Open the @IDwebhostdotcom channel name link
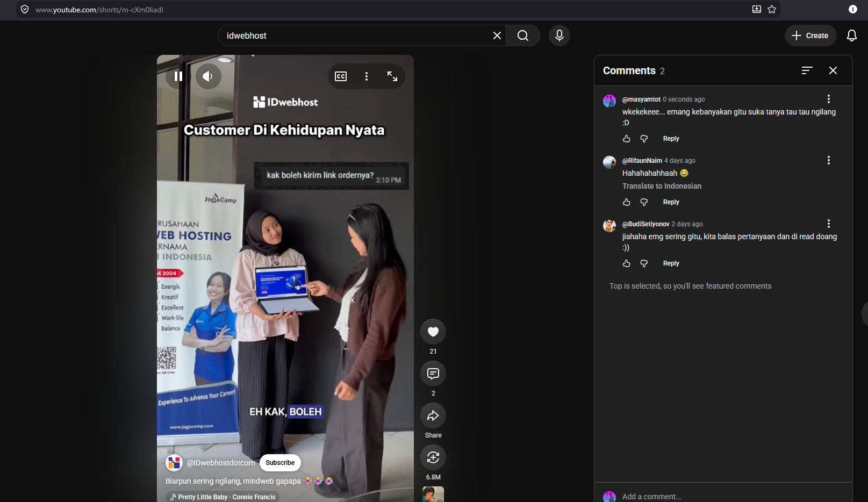 [x=221, y=463]
